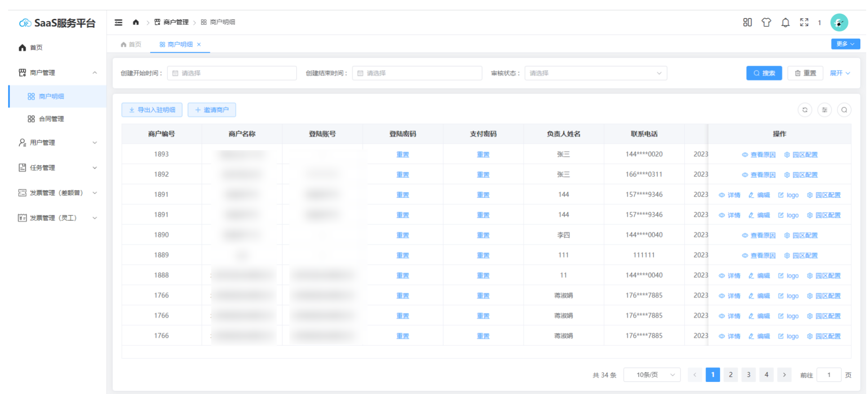Close the 商户明细 tab

[x=199, y=45]
